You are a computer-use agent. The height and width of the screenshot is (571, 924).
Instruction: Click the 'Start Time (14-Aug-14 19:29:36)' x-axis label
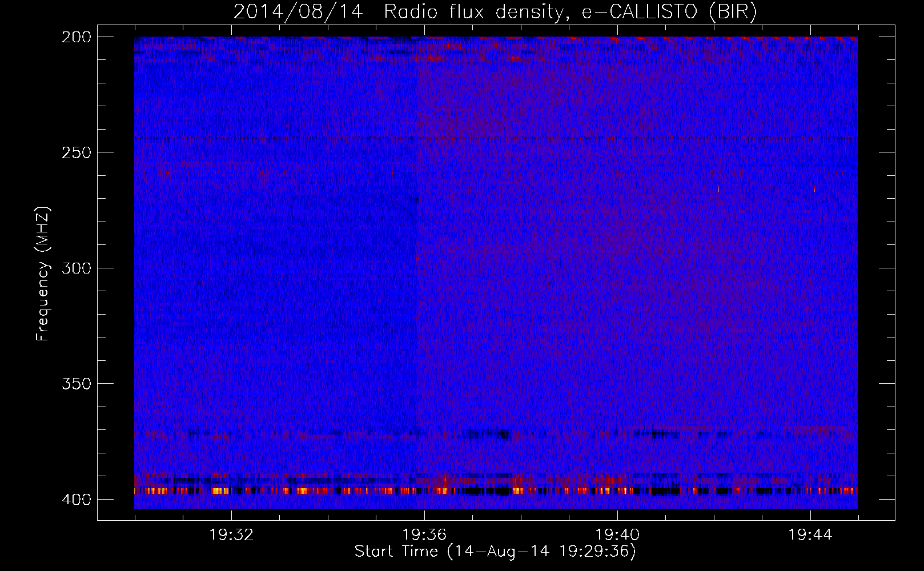(495, 552)
